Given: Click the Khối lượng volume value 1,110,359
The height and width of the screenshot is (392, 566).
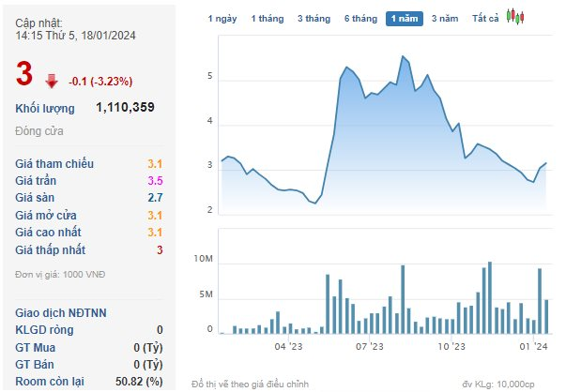Looking at the screenshot, I should click(x=125, y=108).
